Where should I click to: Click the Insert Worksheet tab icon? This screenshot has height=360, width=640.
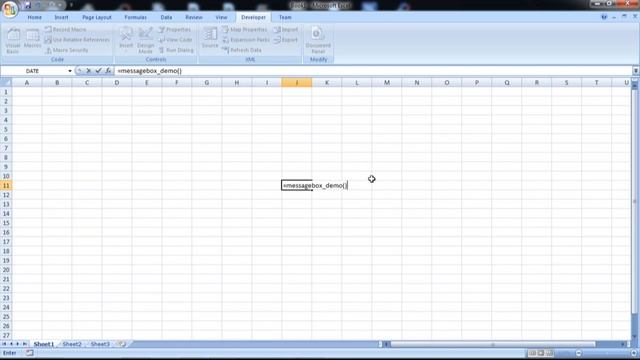pyautogui.click(x=121, y=344)
